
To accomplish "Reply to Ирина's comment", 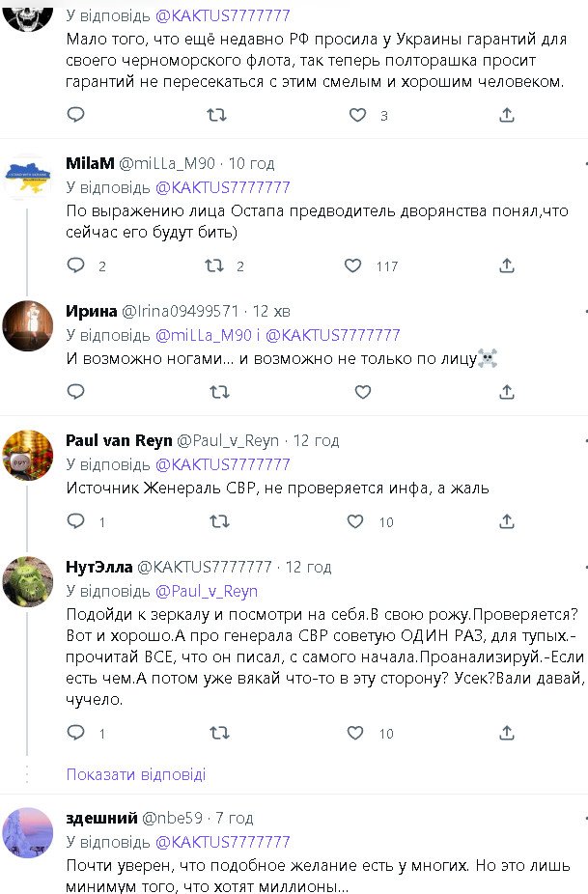I will (x=76, y=392).
